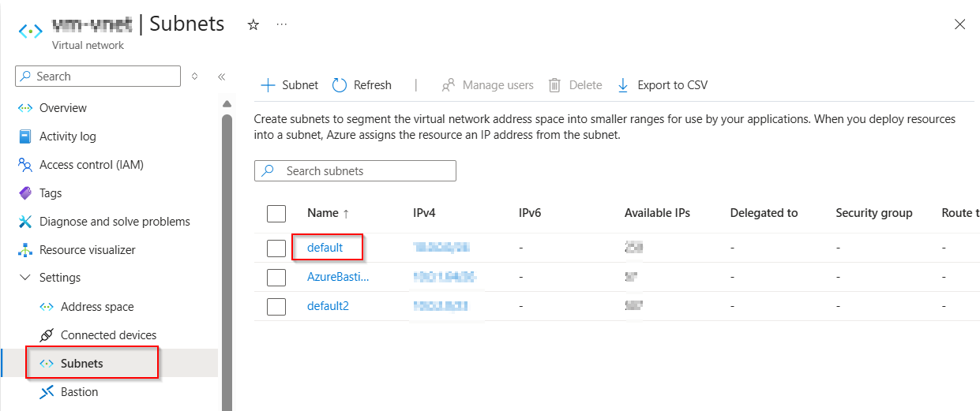Screen dimensions: 980x411
Task: Sort by the Name column header
Action: pos(328,213)
